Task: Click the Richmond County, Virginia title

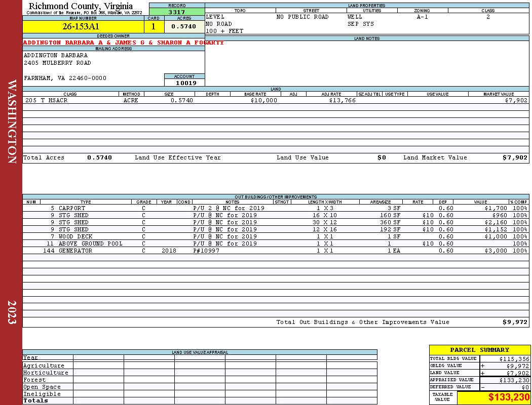Action: pyautogui.click(x=81, y=6)
